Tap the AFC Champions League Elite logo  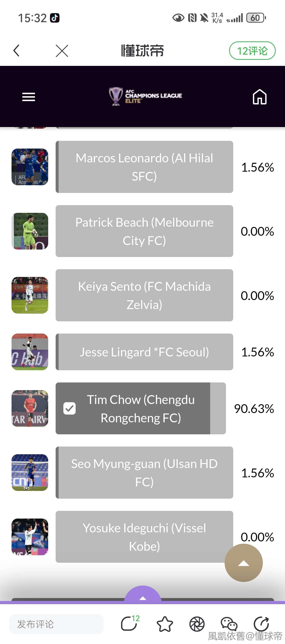point(145,96)
